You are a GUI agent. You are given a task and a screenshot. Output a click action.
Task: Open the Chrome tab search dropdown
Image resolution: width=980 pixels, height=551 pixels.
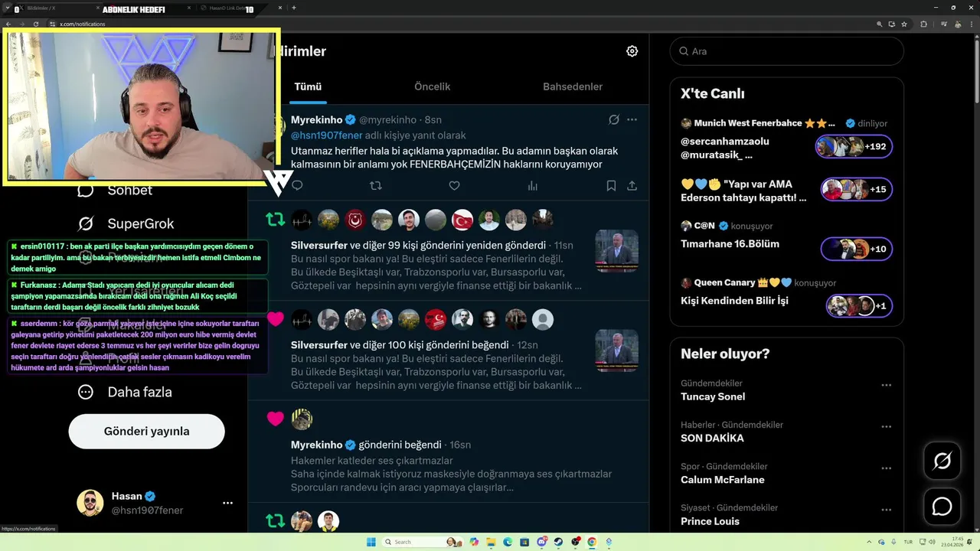(7, 8)
